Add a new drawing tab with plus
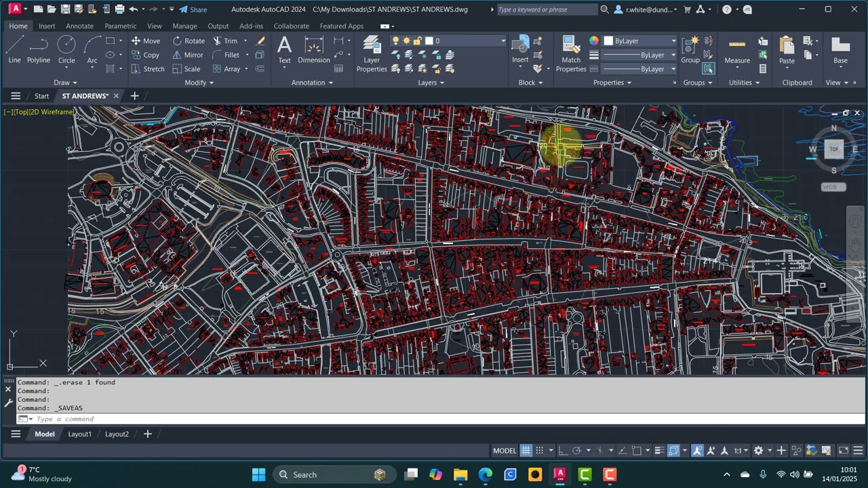 click(134, 96)
